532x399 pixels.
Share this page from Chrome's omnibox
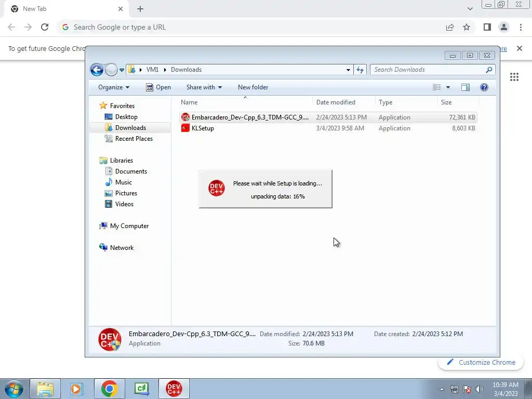[450, 27]
